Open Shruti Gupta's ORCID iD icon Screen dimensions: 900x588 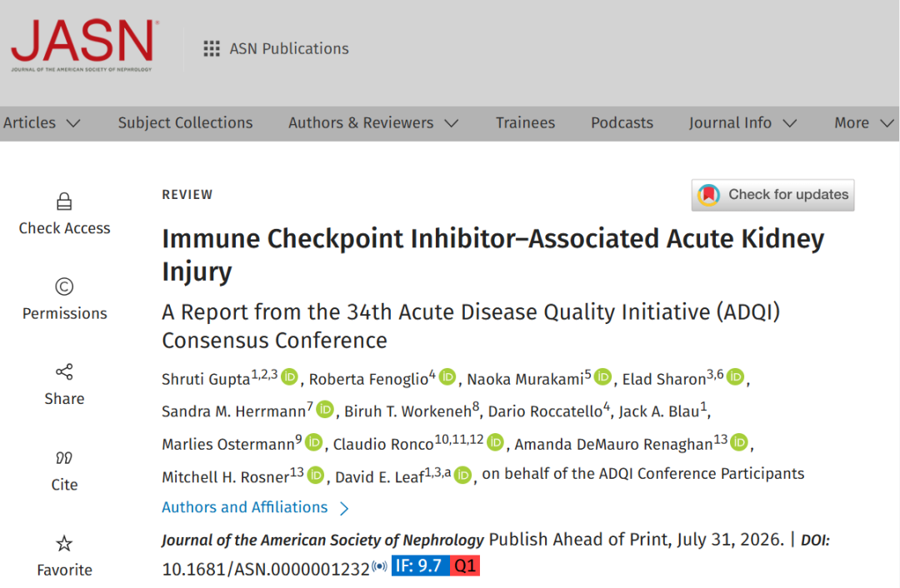[289, 377]
